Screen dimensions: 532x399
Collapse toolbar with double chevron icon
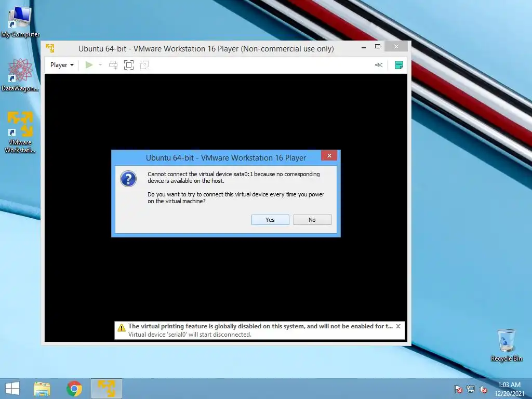pos(379,65)
